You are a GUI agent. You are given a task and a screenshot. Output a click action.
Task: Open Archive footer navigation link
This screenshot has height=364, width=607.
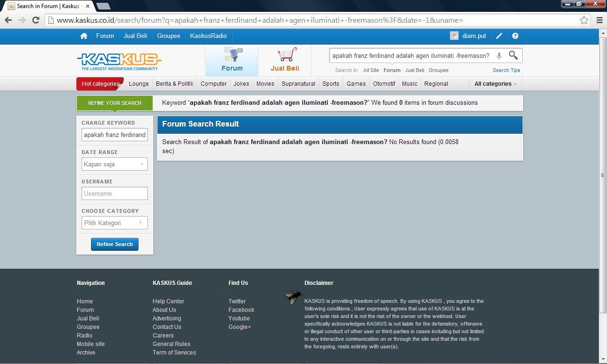coord(86,353)
